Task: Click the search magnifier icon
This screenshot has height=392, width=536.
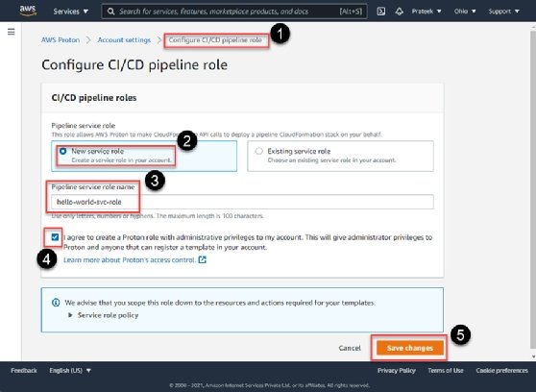Action: (110, 12)
